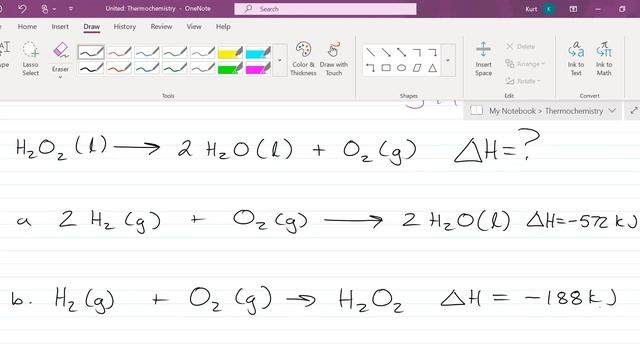
Task: Open Color & Thickness options
Action: pyautogui.click(x=303, y=59)
